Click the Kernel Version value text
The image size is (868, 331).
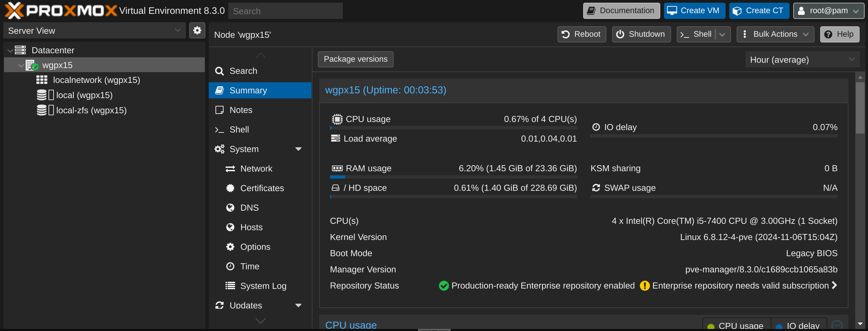click(759, 237)
